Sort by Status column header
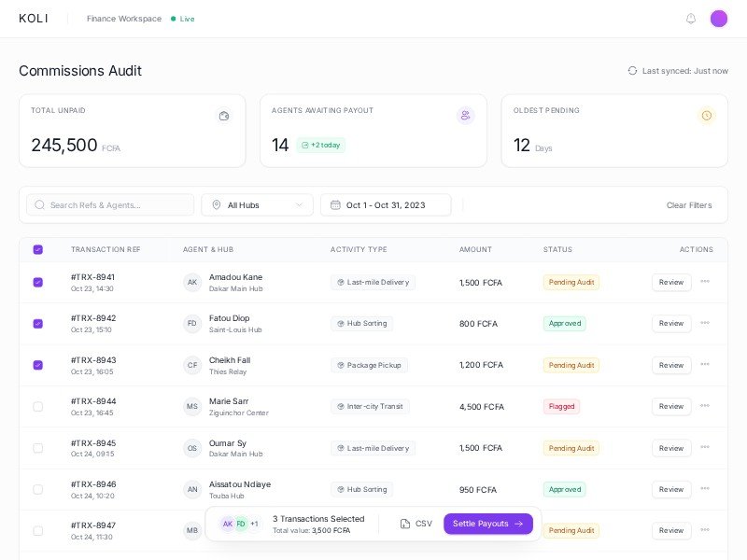 click(x=557, y=250)
